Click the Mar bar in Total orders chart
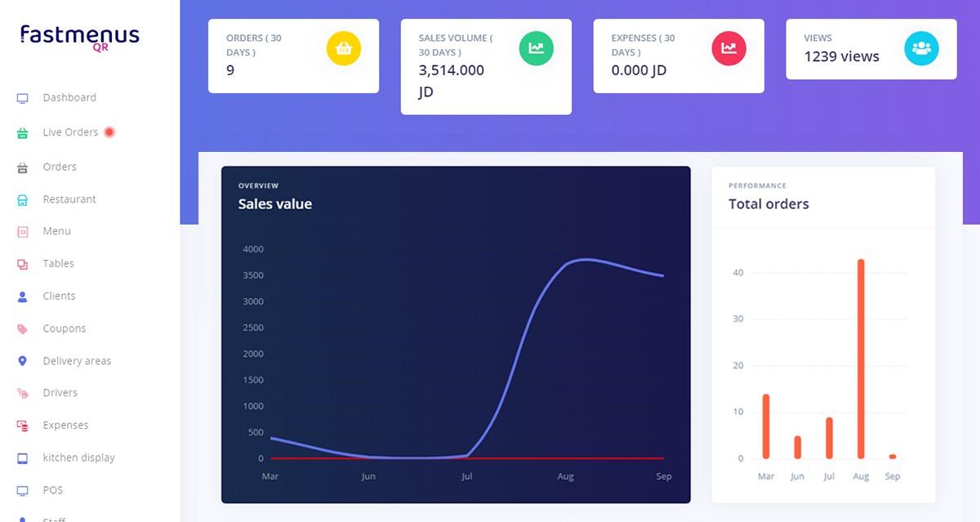 tap(766, 426)
